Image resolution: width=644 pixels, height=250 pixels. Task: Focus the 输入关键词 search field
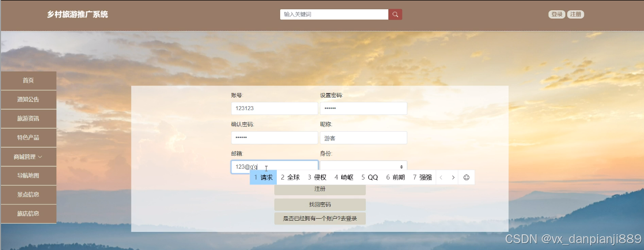pos(334,15)
